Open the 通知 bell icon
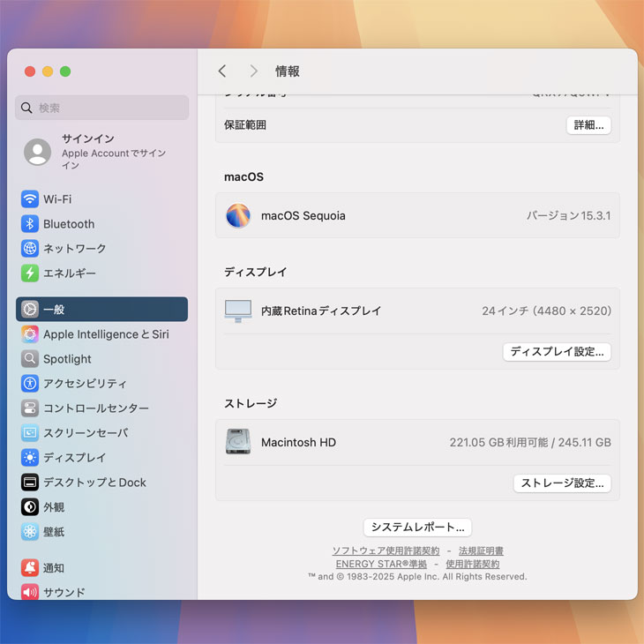Image resolution: width=644 pixels, height=644 pixels. (x=30, y=568)
